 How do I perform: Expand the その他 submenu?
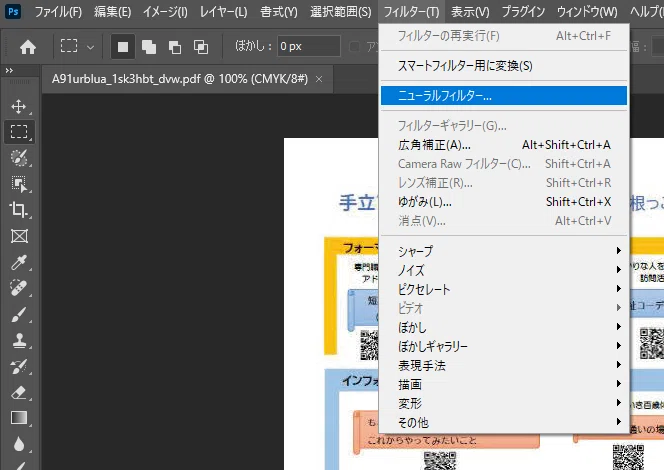pyautogui.click(x=504, y=422)
